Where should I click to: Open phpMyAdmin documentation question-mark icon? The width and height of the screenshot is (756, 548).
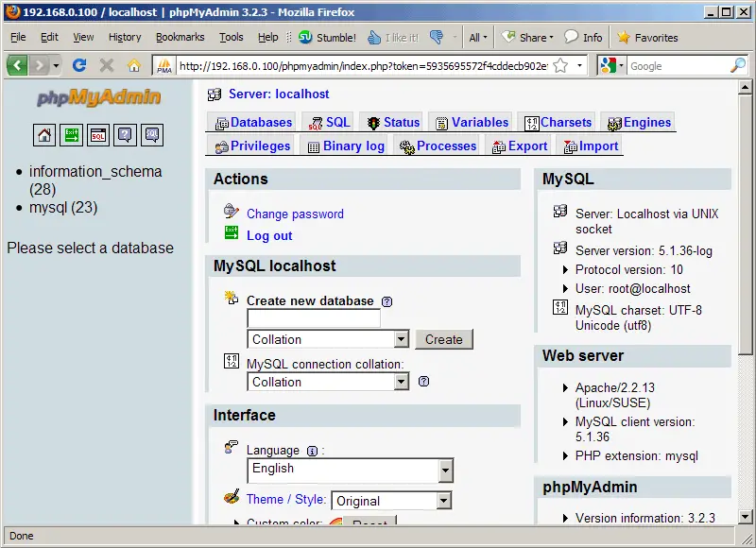[125, 135]
